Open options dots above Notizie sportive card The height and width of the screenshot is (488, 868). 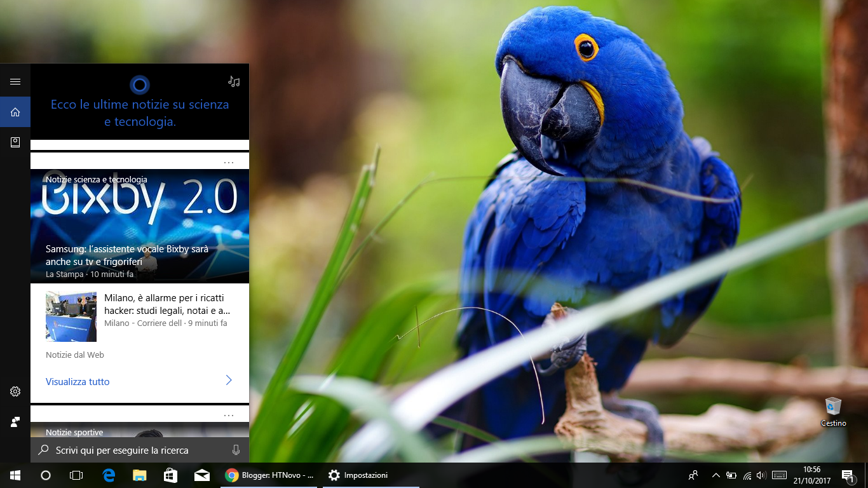(229, 416)
